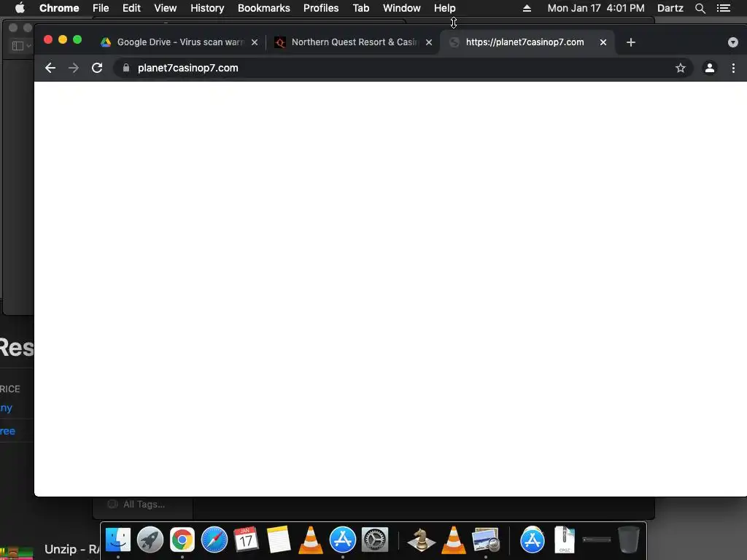747x560 pixels.
Task: Open Notes from the Dock
Action: click(x=278, y=540)
